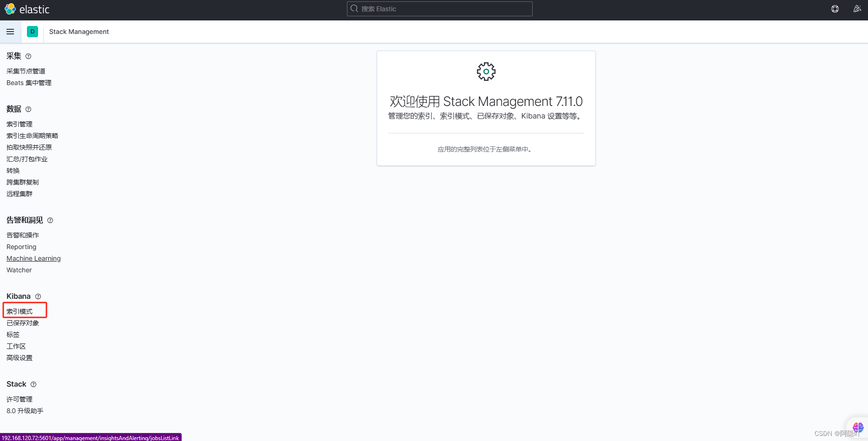Click help icon next to Kibana section
The height and width of the screenshot is (441, 868).
(38, 296)
